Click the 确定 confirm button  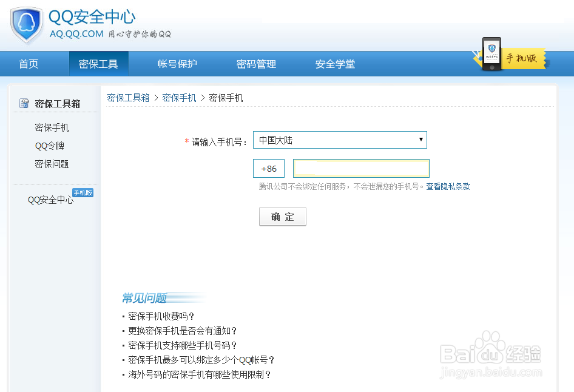tap(282, 216)
